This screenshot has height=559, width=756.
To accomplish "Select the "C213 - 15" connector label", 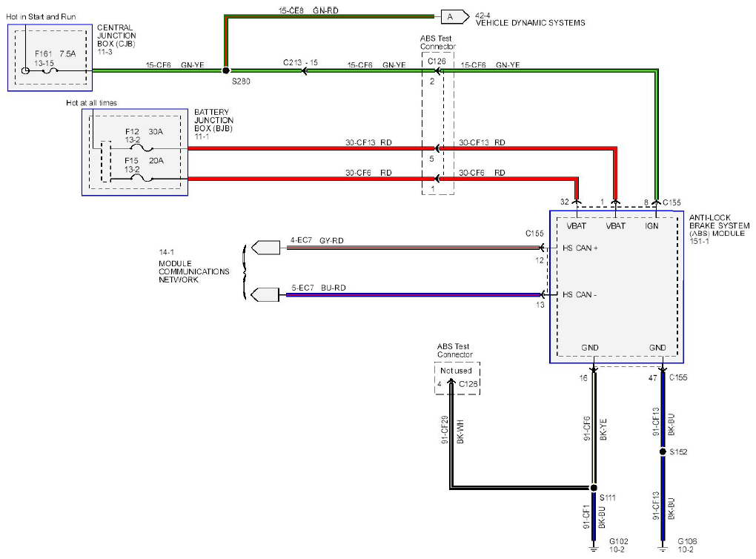I will click(300, 63).
